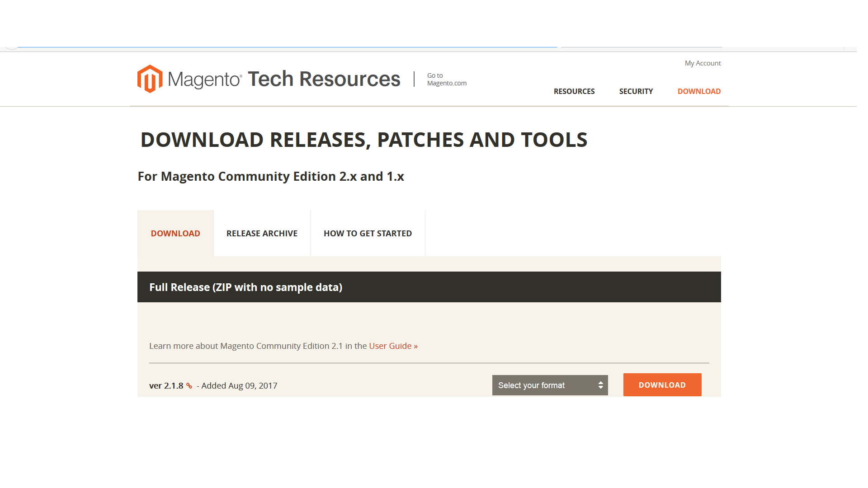Switch to the HOW TO GET STARTED tab
The image size is (868, 488).
367,233
